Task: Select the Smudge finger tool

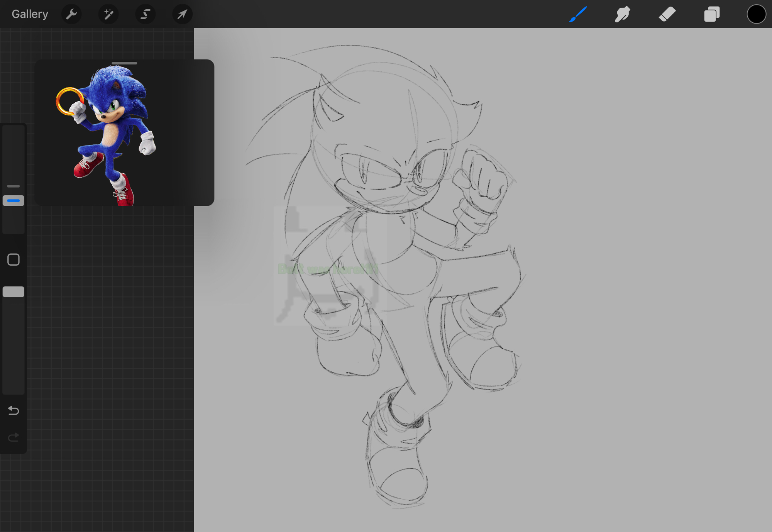Action: click(622, 14)
